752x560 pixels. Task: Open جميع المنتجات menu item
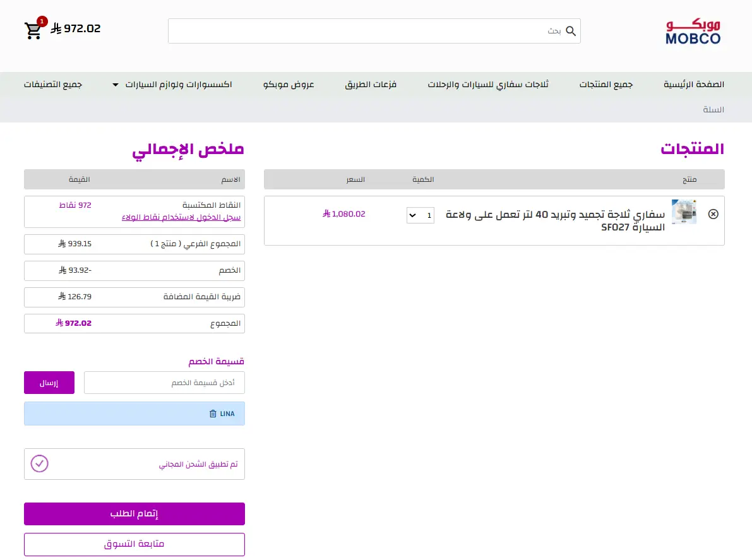click(606, 85)
